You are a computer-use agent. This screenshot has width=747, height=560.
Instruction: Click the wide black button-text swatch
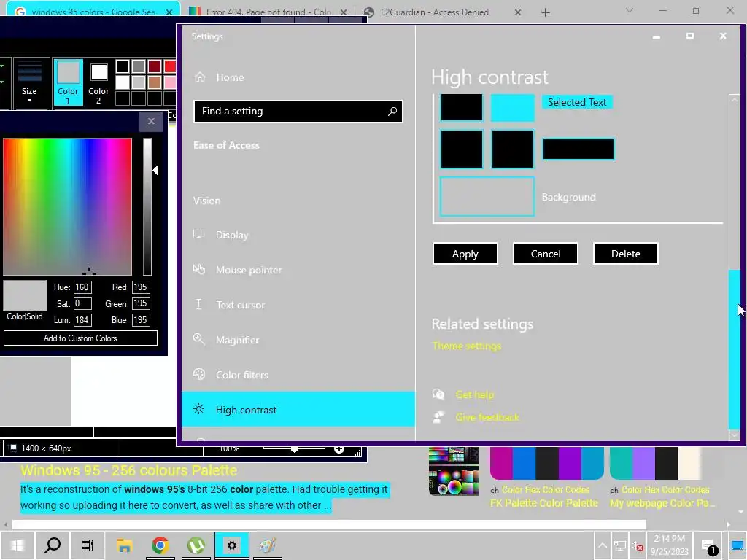pyautogui.click(x=578, y=149)
